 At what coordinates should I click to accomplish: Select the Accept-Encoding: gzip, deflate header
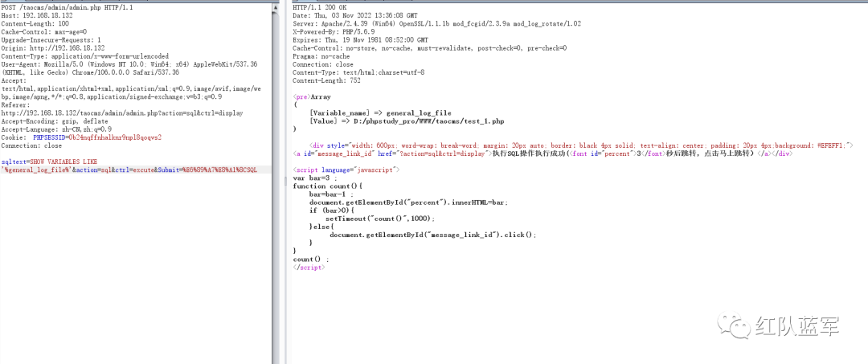(55, 121)
